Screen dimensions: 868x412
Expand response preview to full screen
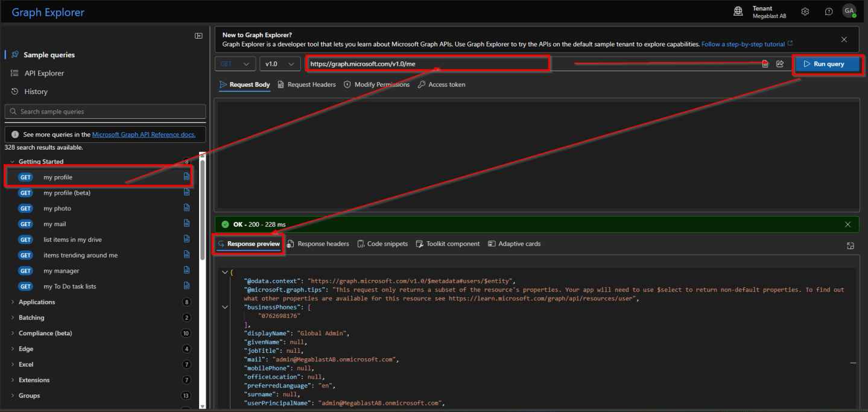coord(850,246)
